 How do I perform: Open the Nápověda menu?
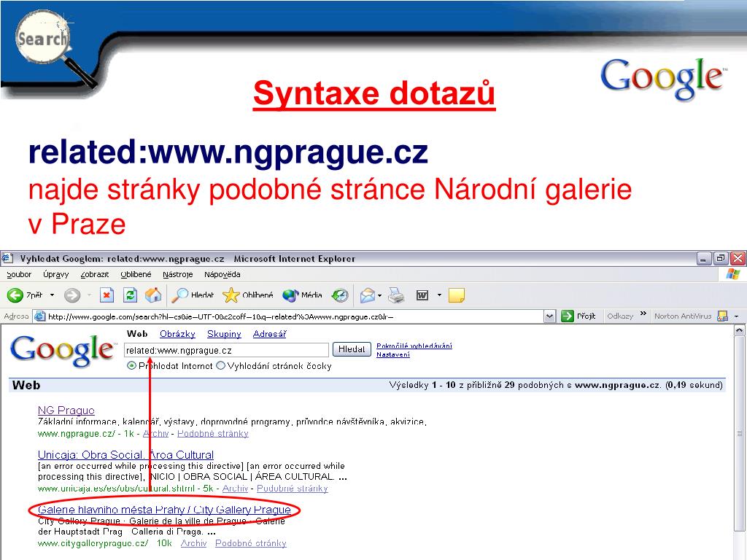tap(222, 274)
